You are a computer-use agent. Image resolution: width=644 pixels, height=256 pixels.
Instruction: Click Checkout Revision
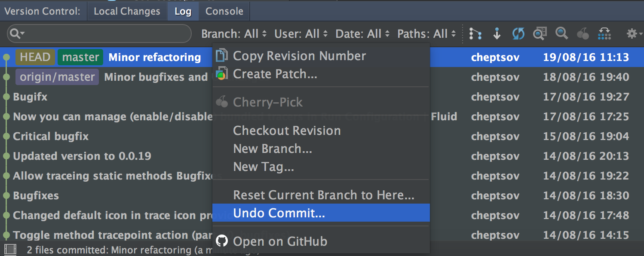pyautogui.click(x=287, y=131)
